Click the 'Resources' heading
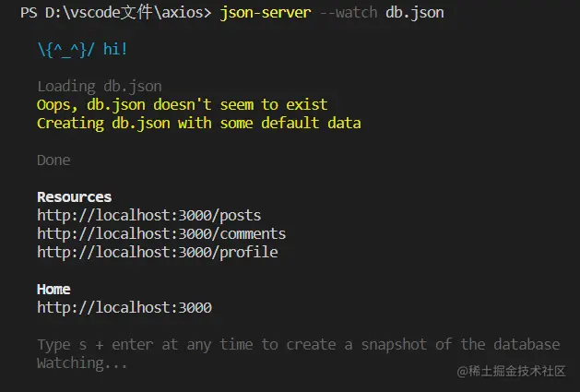 (x=75, y=197)
